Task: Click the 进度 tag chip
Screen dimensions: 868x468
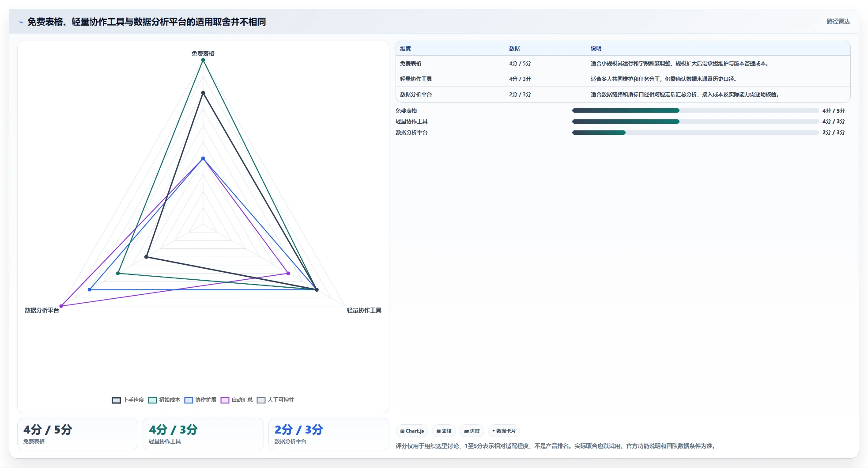Action: [x=472, y=431]
